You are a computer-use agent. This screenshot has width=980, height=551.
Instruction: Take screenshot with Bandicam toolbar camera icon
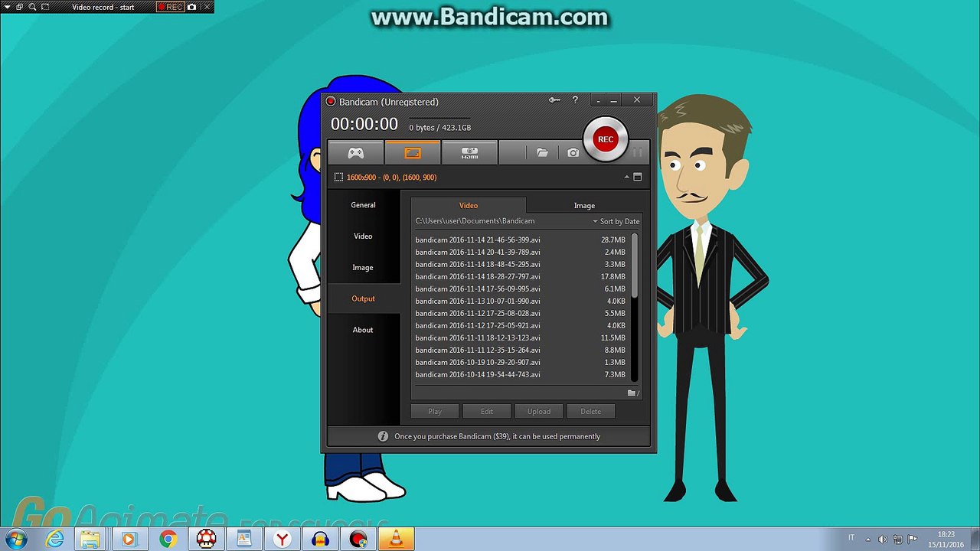coord(573,153)
